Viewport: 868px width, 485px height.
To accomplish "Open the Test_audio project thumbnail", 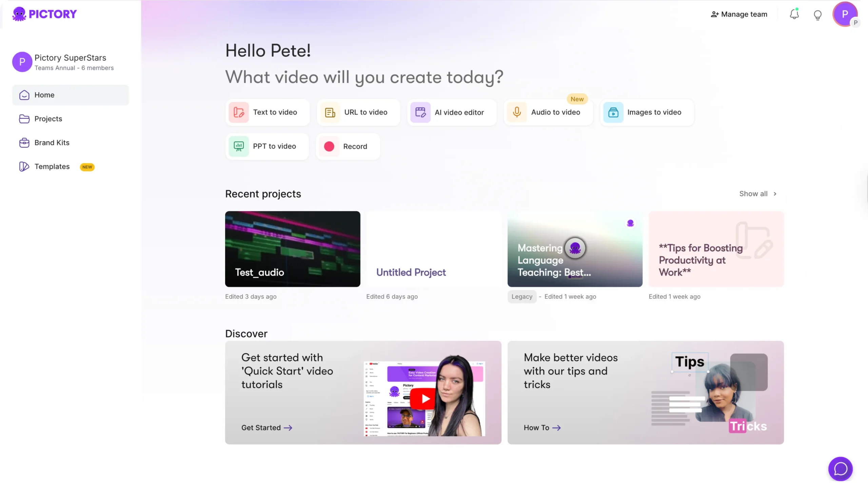I will click(292, 249).
